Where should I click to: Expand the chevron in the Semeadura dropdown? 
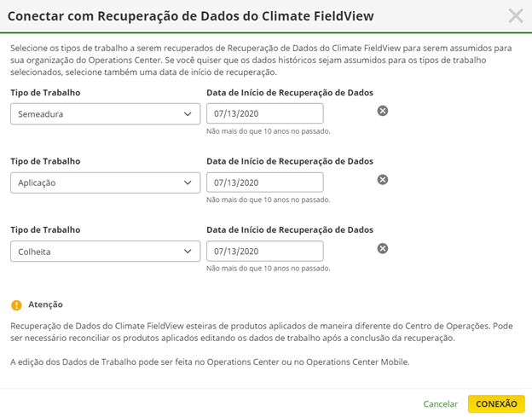click(188, 114)
